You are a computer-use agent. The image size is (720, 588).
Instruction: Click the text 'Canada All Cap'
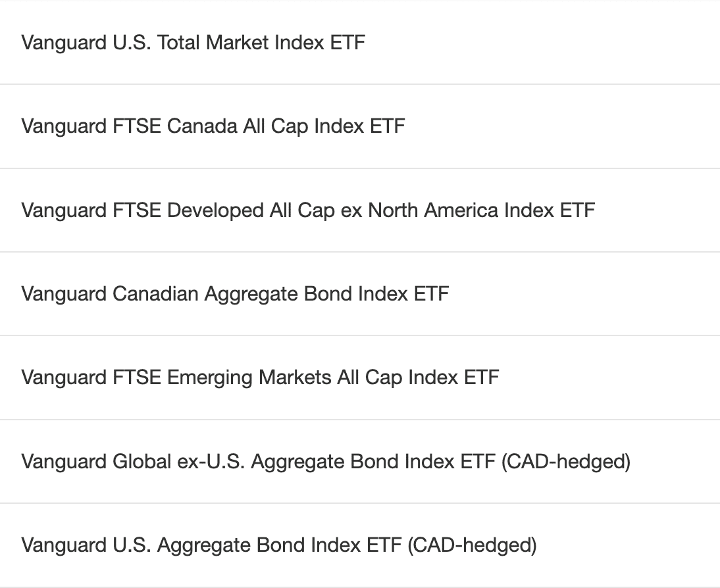coord(239,126)
